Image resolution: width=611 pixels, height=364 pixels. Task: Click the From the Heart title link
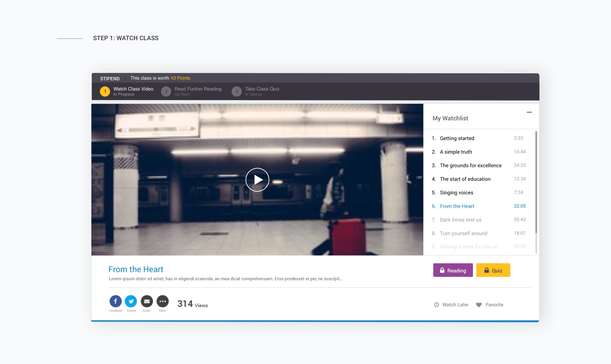[x=136, y=269]
